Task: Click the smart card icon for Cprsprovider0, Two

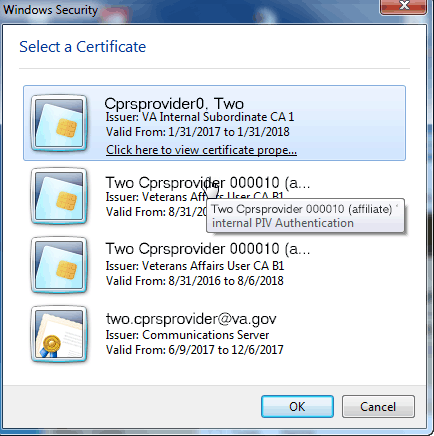Action: 59,123
